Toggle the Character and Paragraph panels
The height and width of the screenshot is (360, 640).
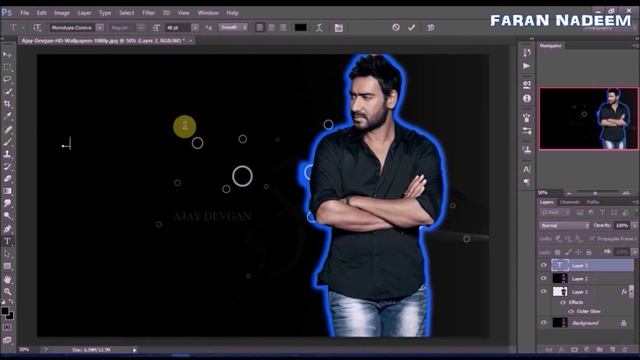tap(339, 28)
